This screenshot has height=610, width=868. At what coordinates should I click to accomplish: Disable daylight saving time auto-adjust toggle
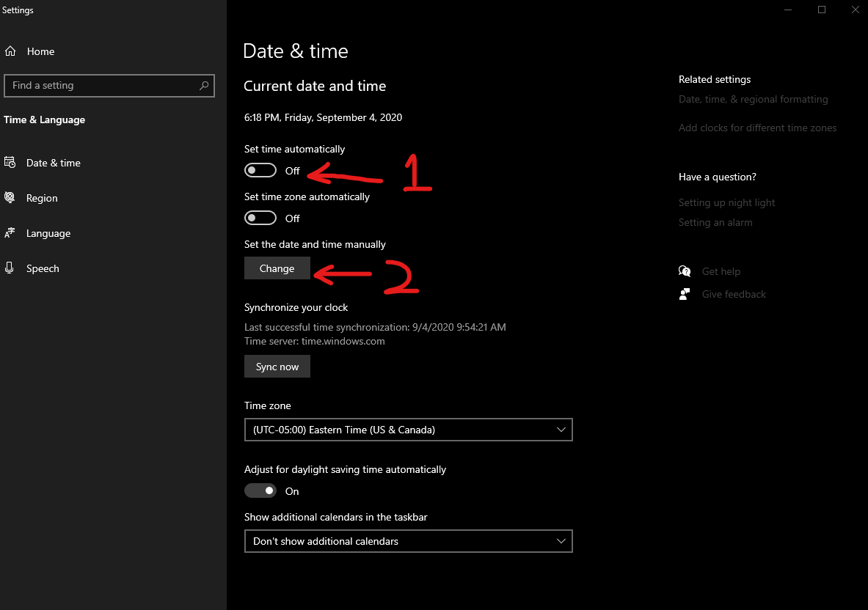coord(260,491)
